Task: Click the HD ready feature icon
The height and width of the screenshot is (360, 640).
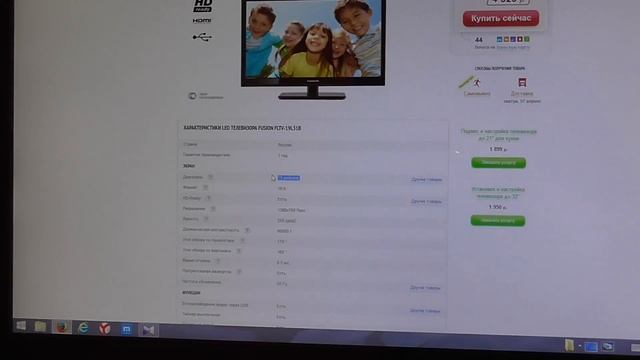Action: (202, 6)
